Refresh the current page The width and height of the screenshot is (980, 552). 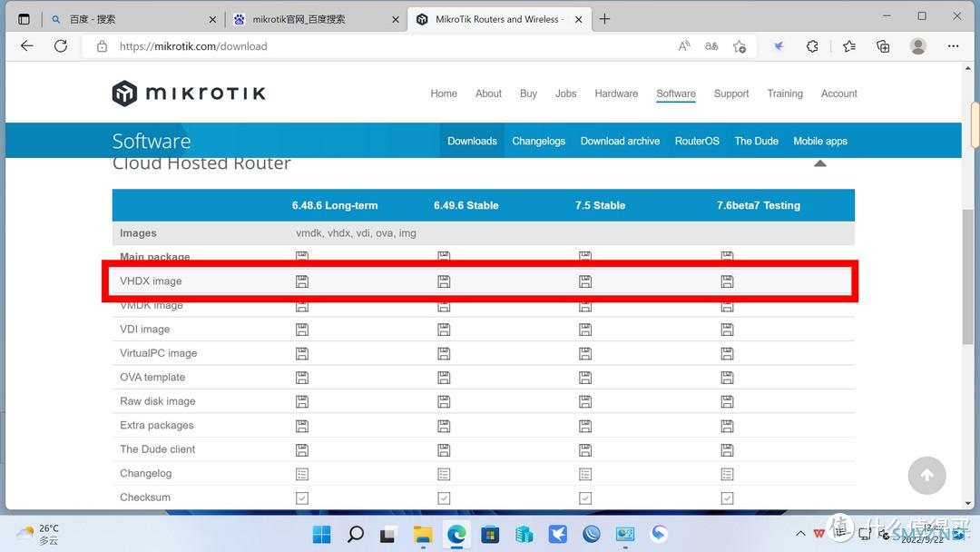click(61, 45)
